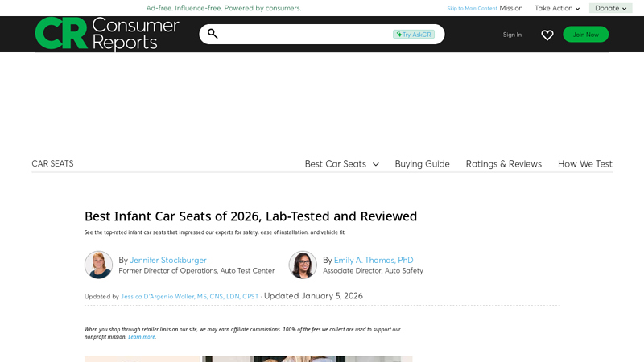Go to Ratings & Reviews tab
Viewport: 644px width, 362px height.
click(503, 164)
